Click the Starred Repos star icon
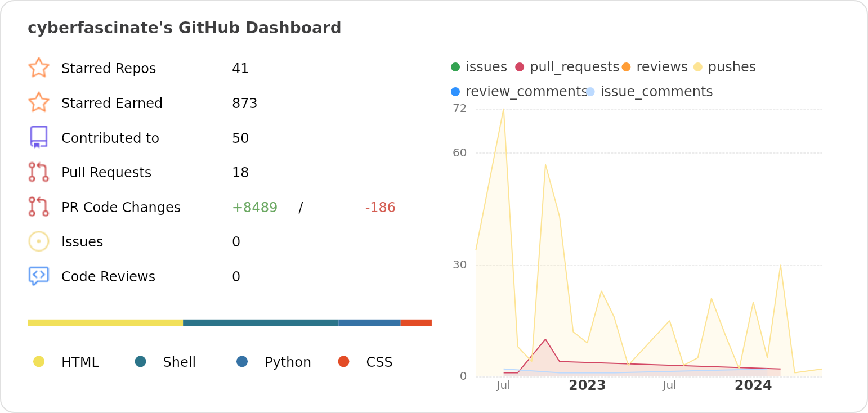Image resolution: width=868 pixels, height=413 pixels. pyautogui.click(x=39, y=68)
